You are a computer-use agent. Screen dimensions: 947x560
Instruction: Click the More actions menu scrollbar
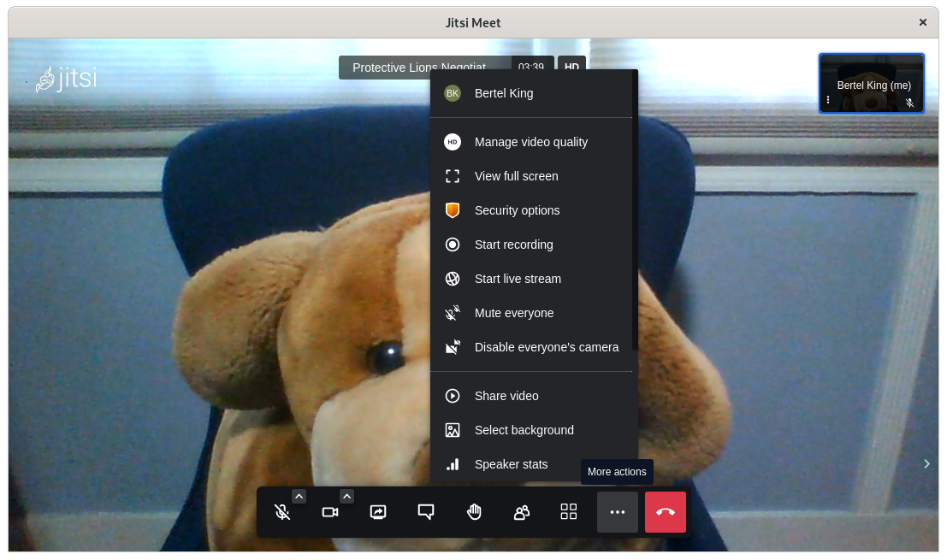635,214
